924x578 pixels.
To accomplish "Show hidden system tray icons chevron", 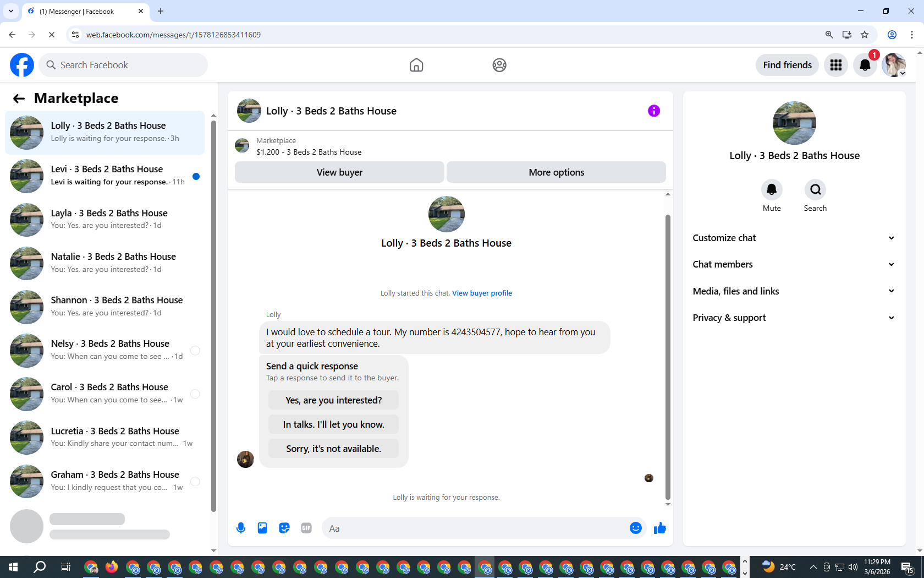I will (x=813, y=567).
